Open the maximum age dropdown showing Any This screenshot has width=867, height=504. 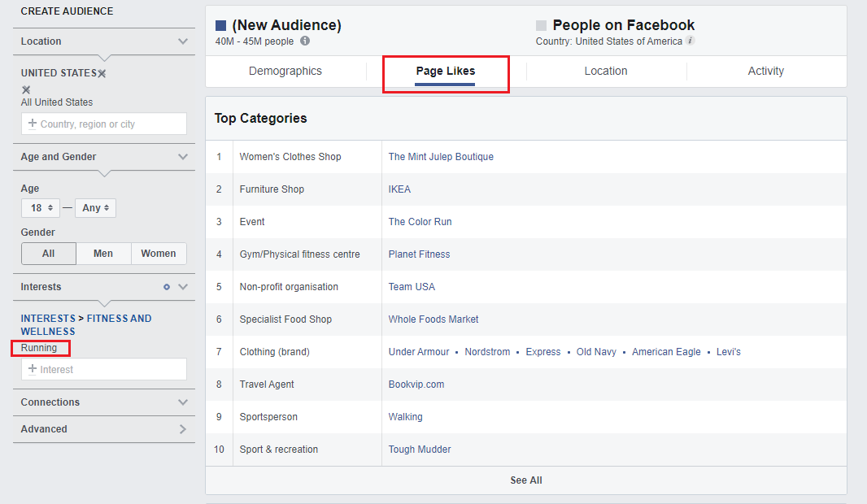(x=95, y=208)
